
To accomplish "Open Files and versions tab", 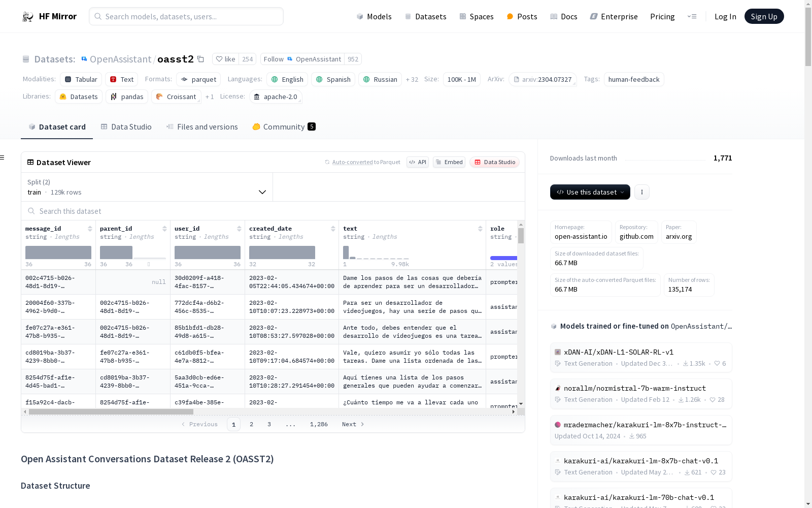I will [x=202, y=127].
